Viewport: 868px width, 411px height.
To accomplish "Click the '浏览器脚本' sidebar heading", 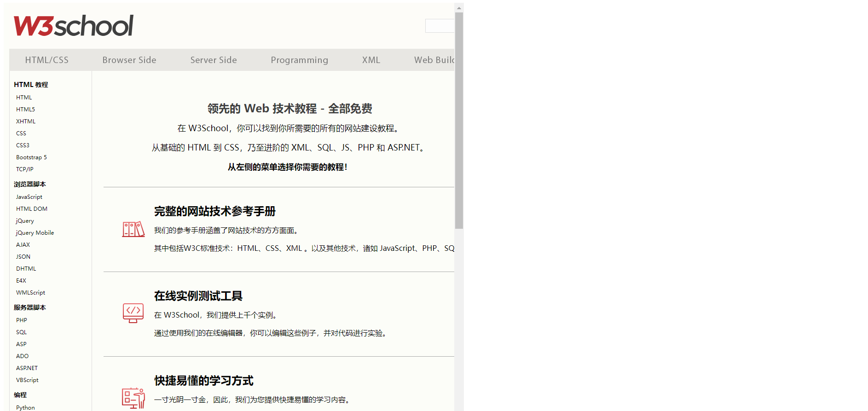I will click(x=30, y=184).
